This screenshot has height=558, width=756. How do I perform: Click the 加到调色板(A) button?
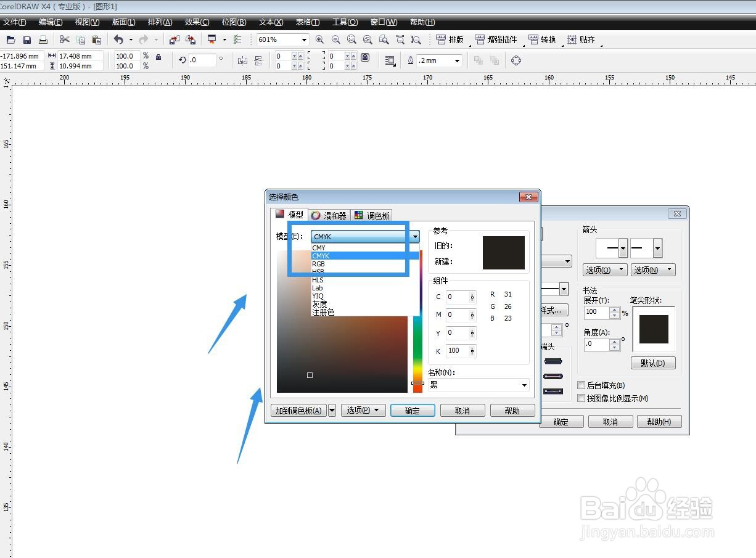click(299, 411)
